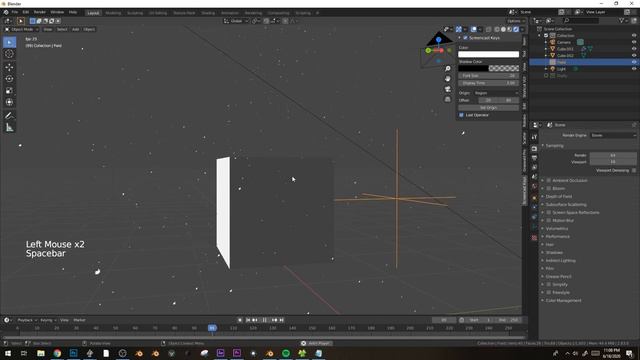The image size is (640, 360).
Task: Open the Object Mode dropdown
Action: click(22, 29)
